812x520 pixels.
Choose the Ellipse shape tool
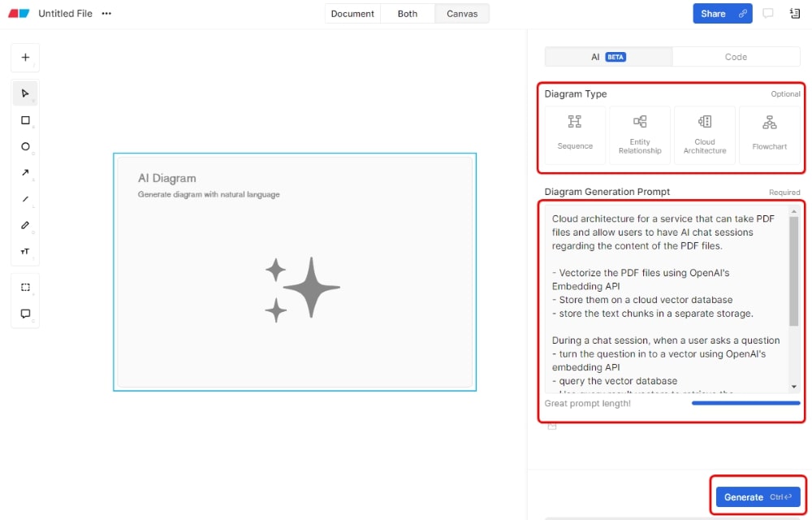click(25, 147)
